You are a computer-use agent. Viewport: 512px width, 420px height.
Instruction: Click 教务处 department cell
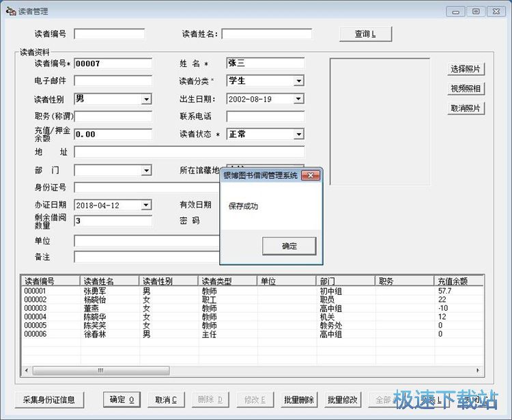pyautogui.click(x=331, y=326)
